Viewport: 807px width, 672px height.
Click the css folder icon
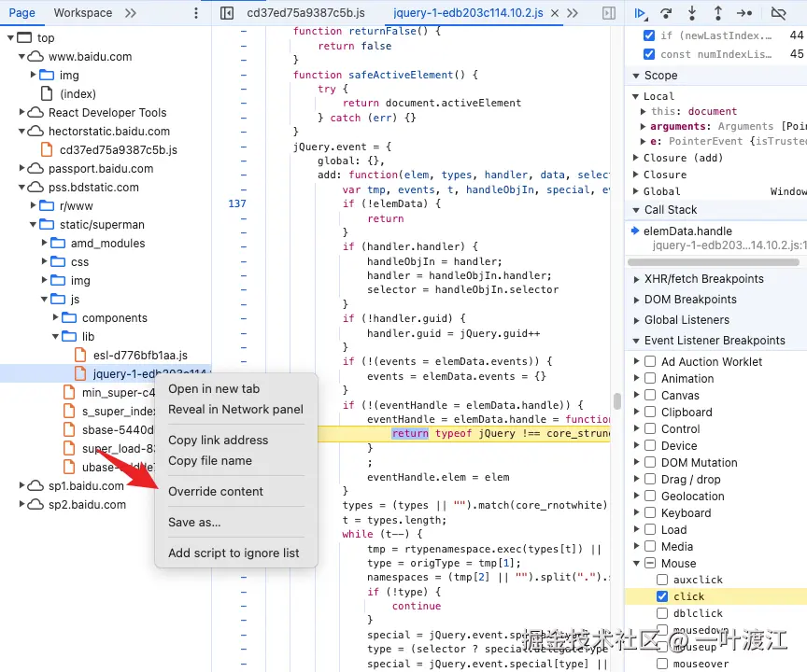(x=58, y=261)
